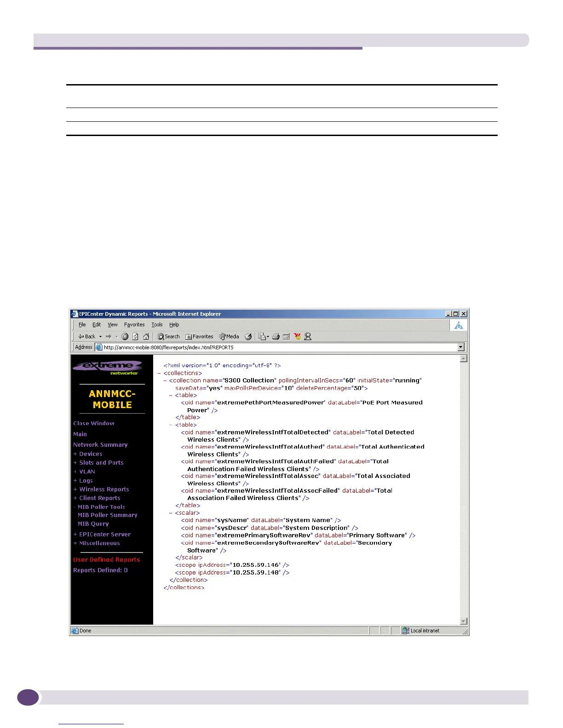Click the Yahoo Messenger smiley icon
This screenshot has height=728, width=563.
(298, 336)
